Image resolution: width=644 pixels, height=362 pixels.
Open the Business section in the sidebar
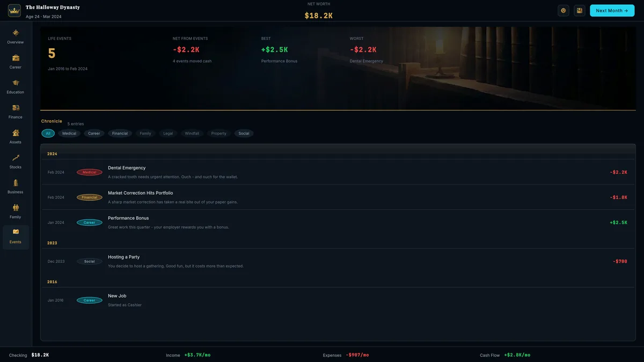pos(16,187)
